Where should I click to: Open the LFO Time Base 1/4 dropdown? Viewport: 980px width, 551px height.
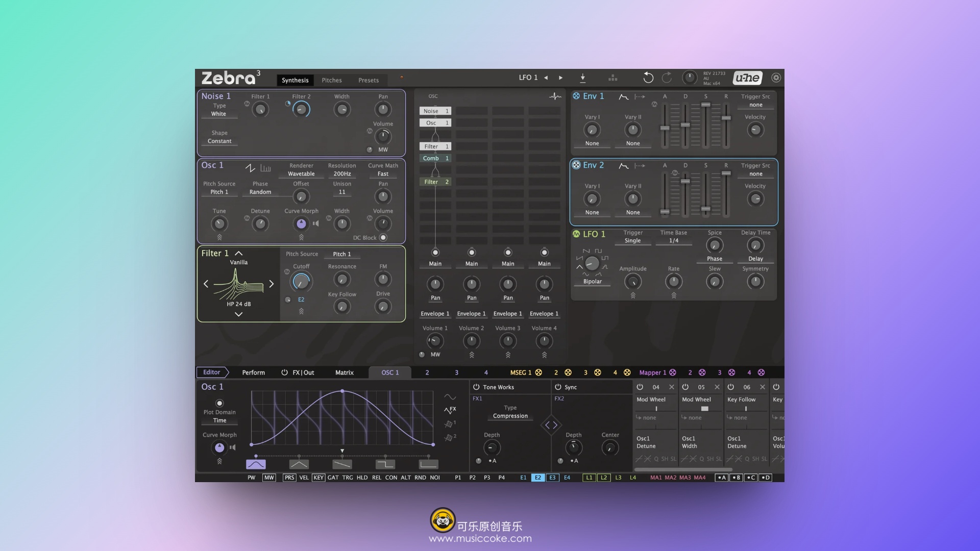click(673, 241)
